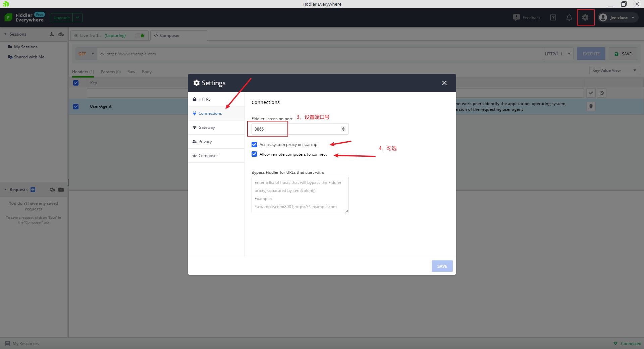
Task: Click the Fiddler Everywhere logo
Action: pyautogui.click(x=24, y=17)
